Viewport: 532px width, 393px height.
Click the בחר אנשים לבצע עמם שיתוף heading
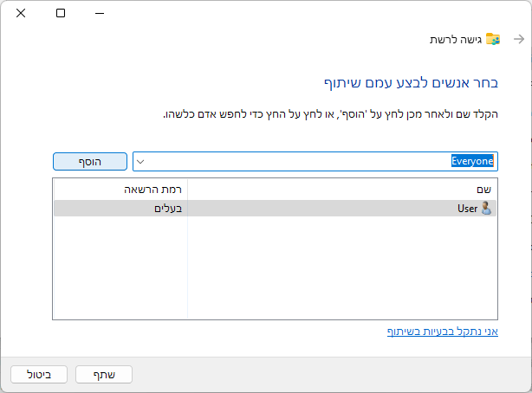pos(404,82)
